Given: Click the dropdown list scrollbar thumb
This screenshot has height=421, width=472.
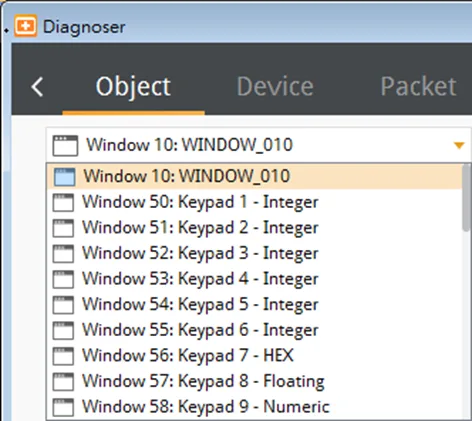Looking at the screenshot, I should [x=467, y=198].
